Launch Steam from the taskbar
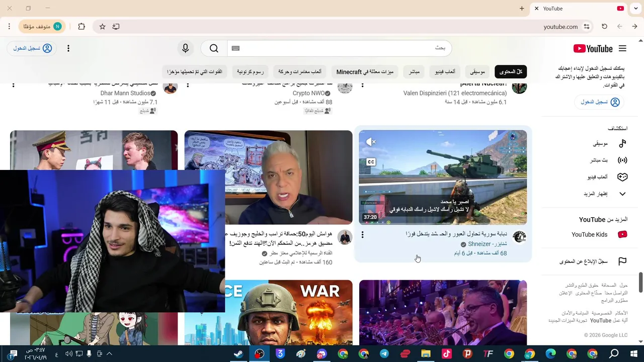The width and height of the screenshot is (644, 362). click(x=238, y=354)
